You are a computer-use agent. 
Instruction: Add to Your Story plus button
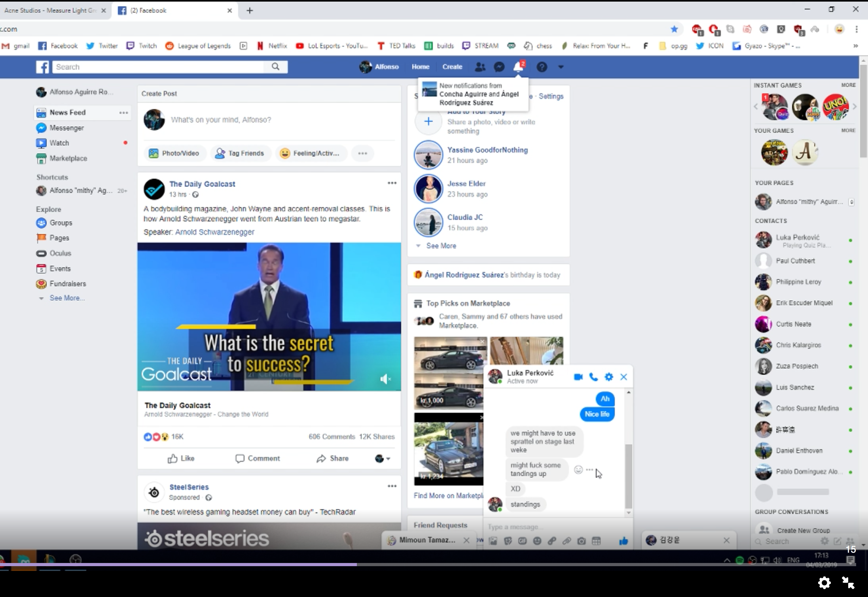tap(428, 121)
